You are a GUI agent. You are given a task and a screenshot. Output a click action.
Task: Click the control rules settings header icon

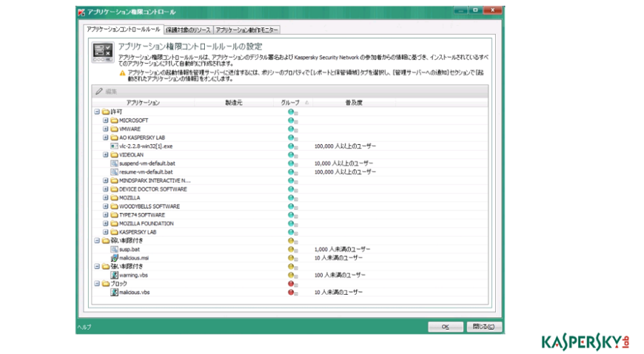[x=103, y=53]
